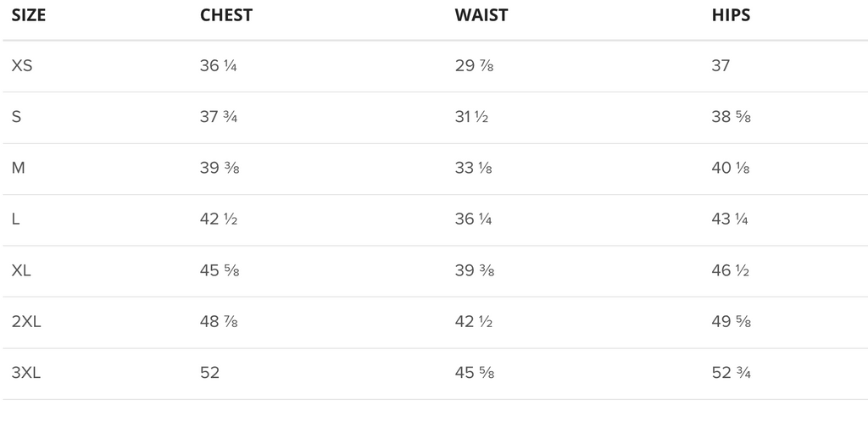Click the L chest value 42 ½

pyautogui.click(x=219, y=219)
